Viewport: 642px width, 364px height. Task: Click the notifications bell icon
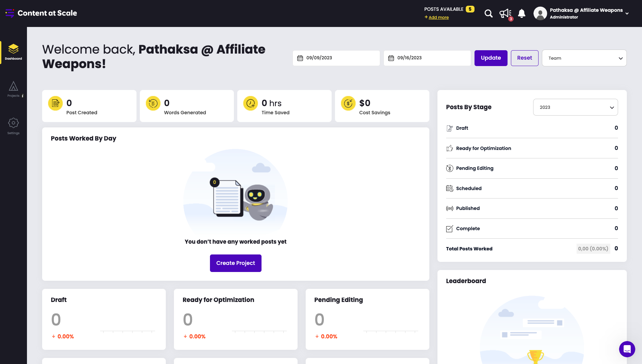tap(521, 13)
